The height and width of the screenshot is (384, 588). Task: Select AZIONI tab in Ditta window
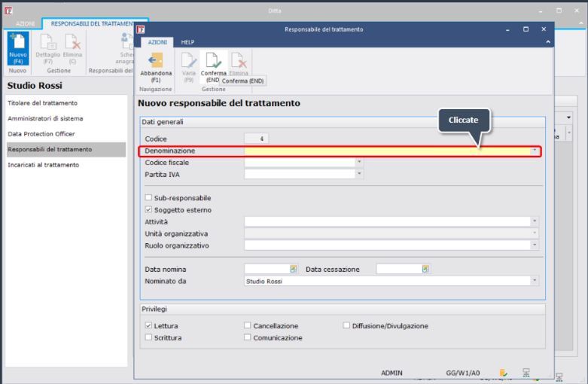pyautogui.click(x=25, y=23)
